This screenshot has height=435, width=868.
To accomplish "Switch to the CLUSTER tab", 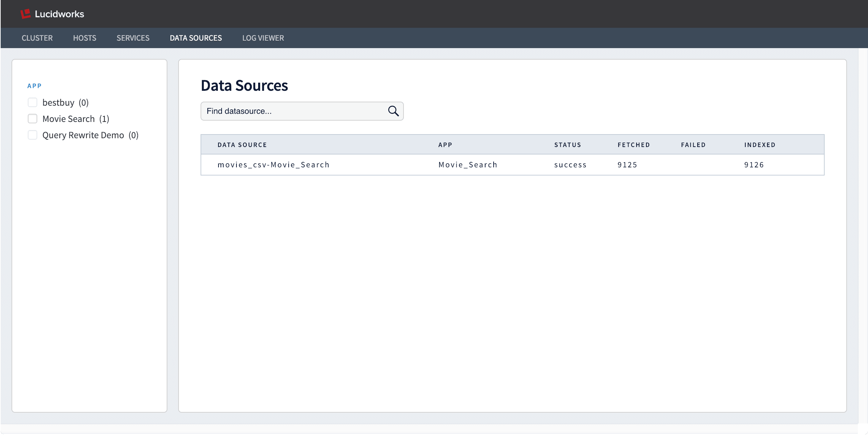I will [37, 38].
